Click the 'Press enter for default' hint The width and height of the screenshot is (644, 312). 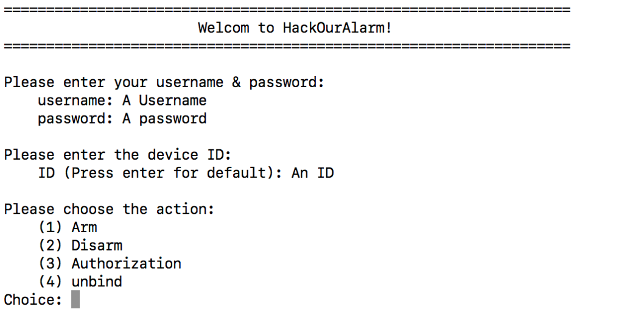click(172, 173)
